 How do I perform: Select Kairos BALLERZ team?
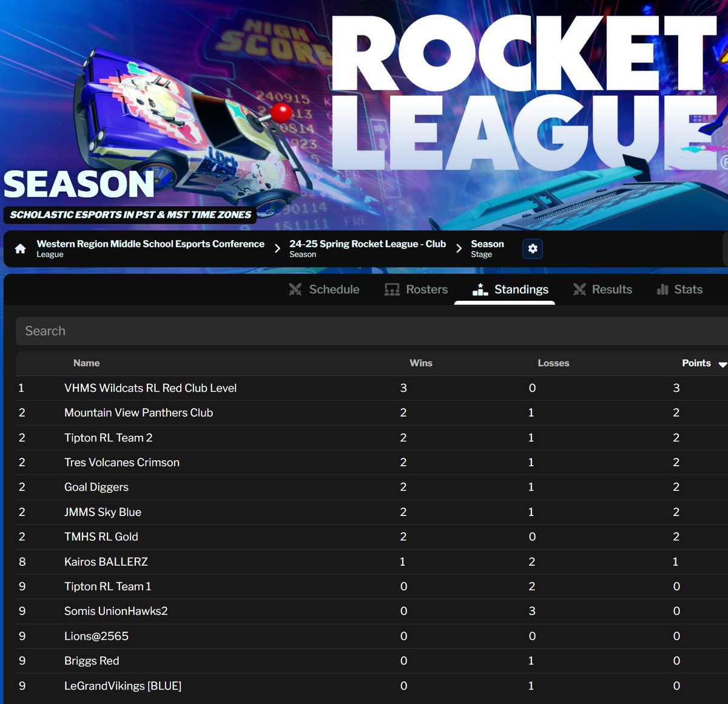(x=106, y=562)
